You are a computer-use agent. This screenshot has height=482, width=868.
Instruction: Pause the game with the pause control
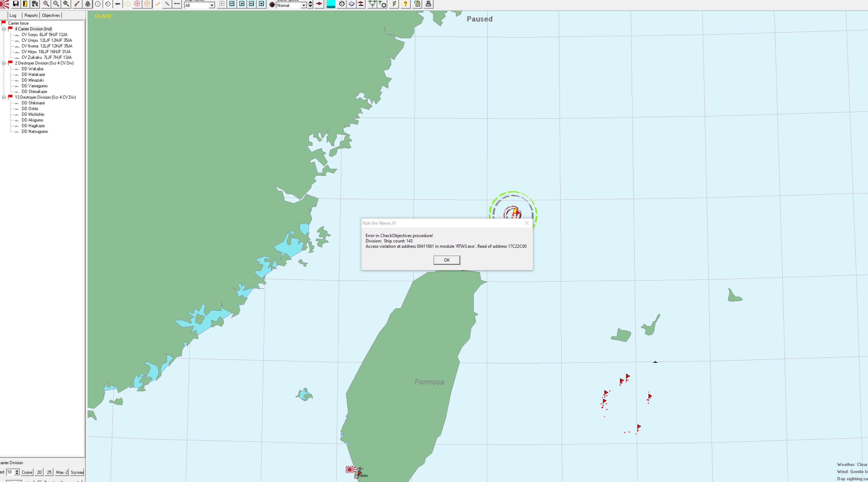[261, 4]
